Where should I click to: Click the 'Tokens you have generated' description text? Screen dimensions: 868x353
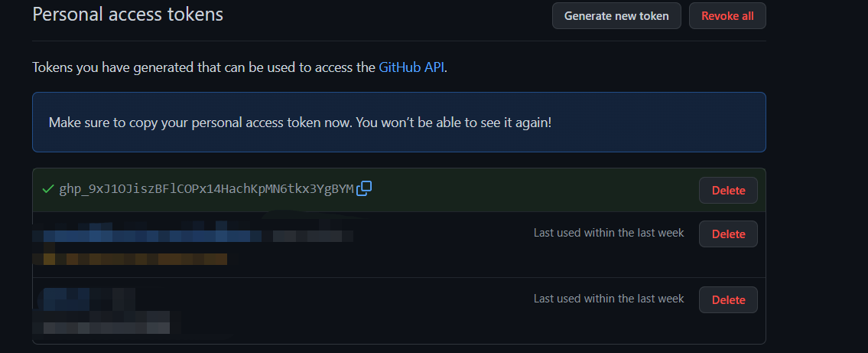pos(239,67)
